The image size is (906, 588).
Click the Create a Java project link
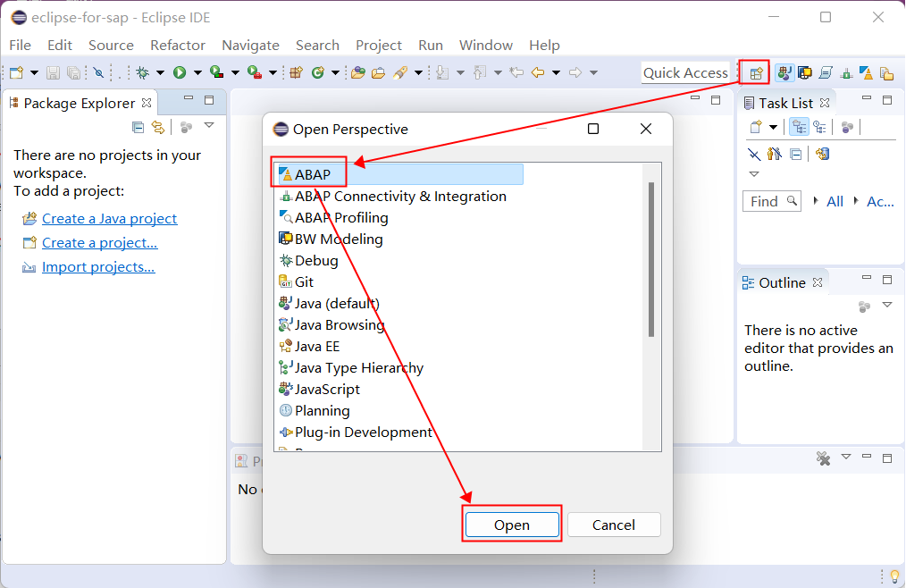(109, 219)
